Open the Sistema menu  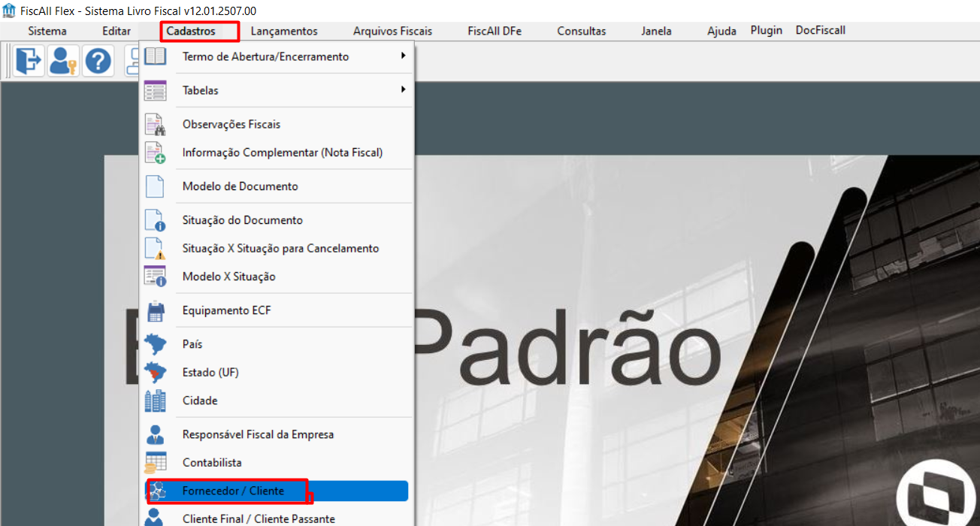(x=47, y=31)
